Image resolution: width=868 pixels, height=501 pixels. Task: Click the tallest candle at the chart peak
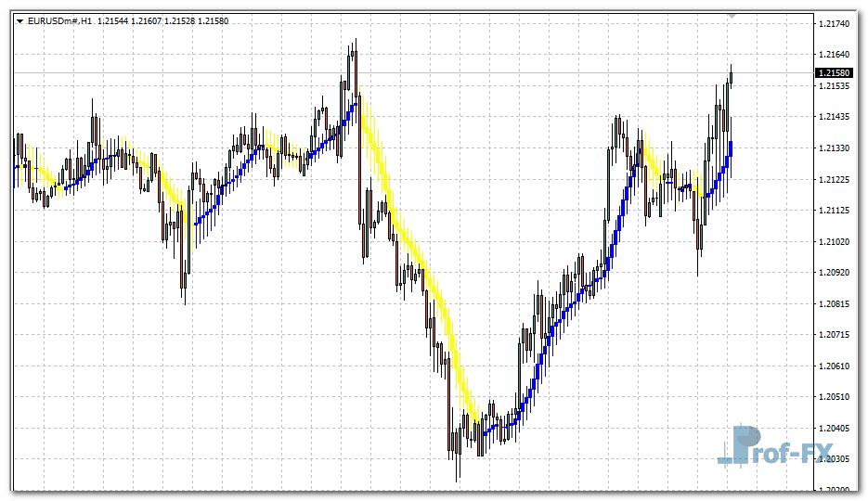(355, 65)
